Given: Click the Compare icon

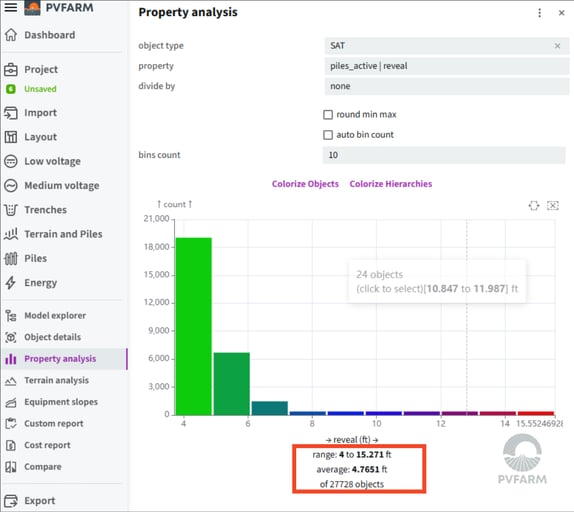Looking at the screenshot, I should tap(11, 467).
